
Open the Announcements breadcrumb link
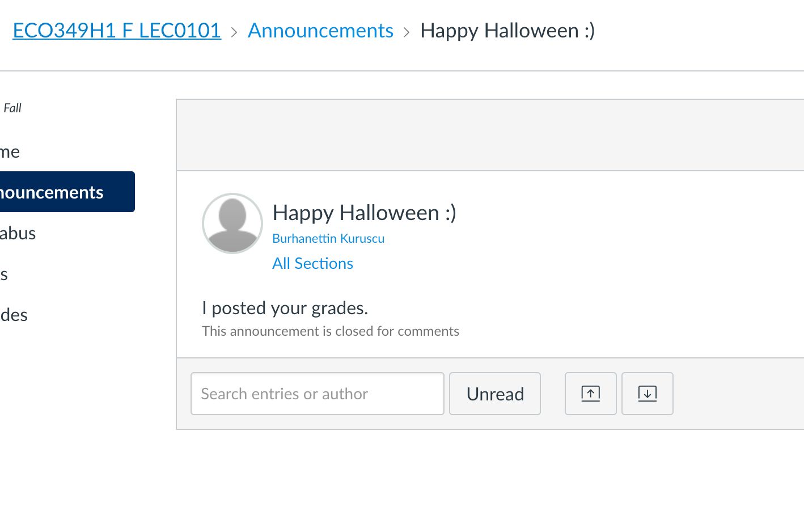click(320, 31)
